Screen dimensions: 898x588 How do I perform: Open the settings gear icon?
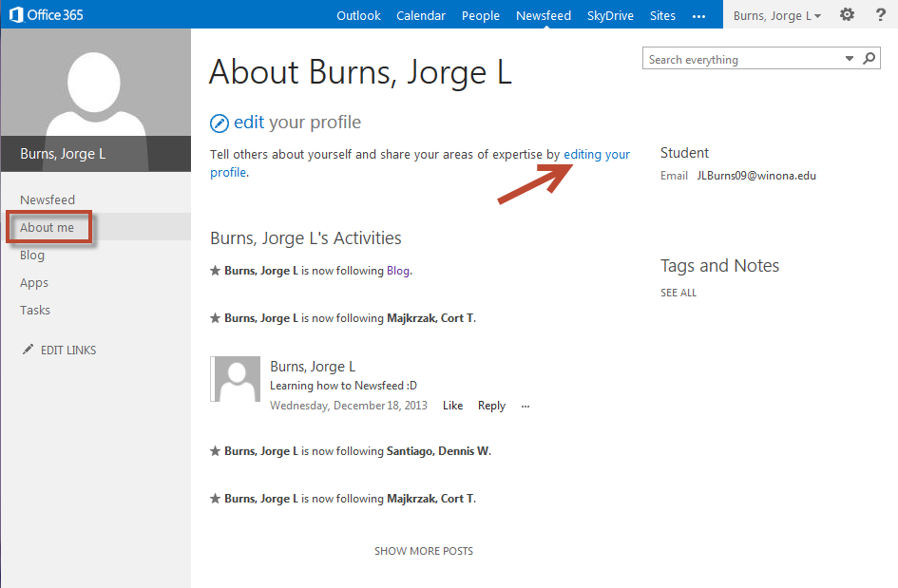pos(847,15)
